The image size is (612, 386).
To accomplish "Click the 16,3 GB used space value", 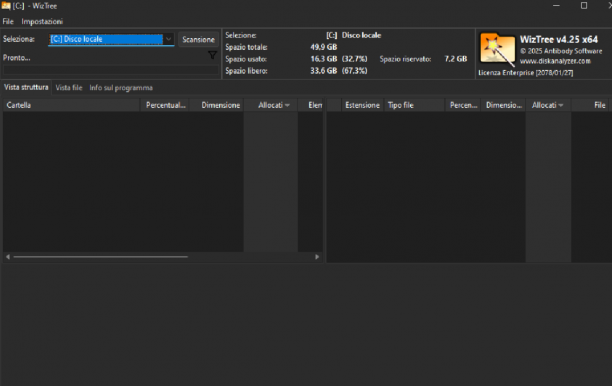I will click(x=324, y=59).
